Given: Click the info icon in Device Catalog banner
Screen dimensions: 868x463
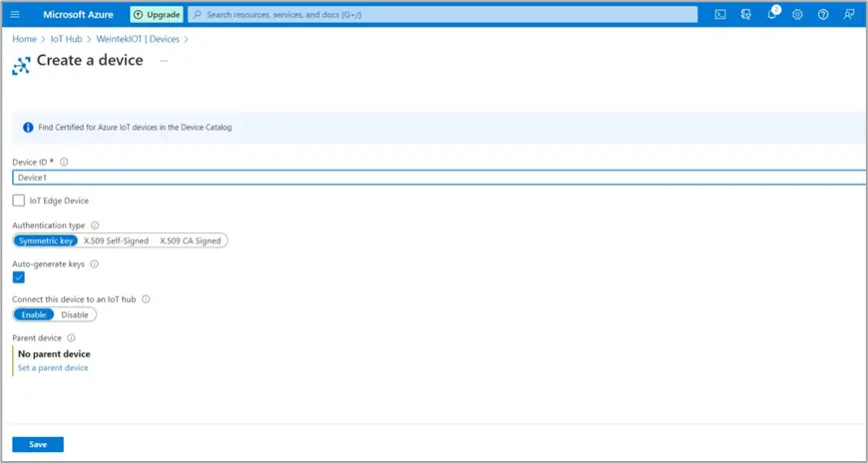Looking at the screenshot, I should (28, 128).
